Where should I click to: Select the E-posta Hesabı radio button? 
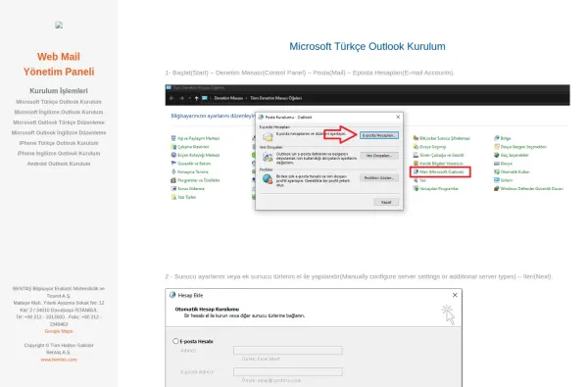pyautogui.click(x=175, y=341)
